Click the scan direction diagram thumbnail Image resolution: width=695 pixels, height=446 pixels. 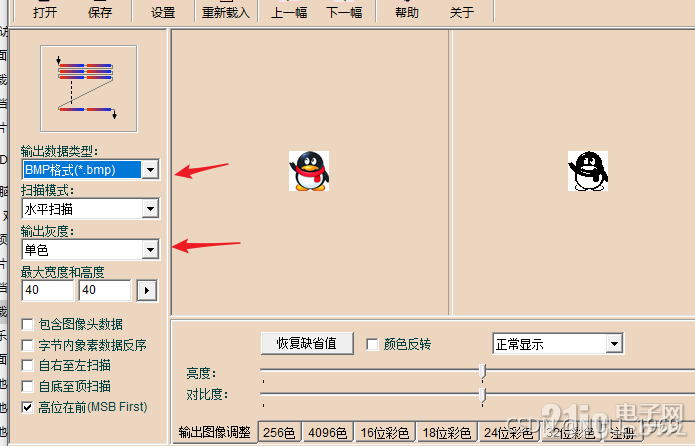[x=89, y=89]
